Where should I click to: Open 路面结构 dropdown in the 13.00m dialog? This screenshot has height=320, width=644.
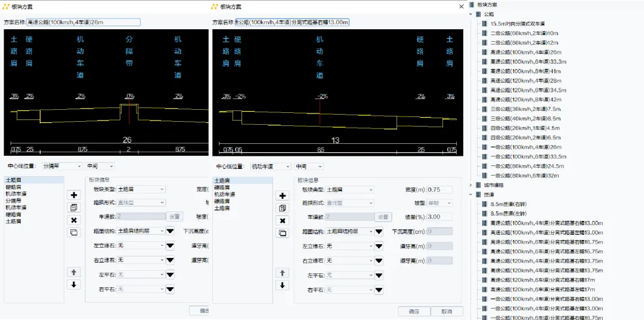(x=349, y=232)
